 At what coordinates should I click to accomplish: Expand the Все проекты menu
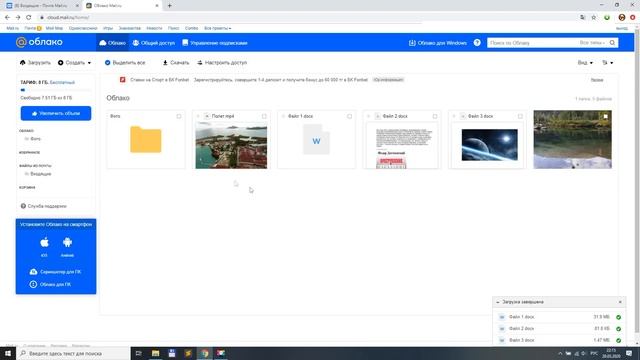(218, 28)
